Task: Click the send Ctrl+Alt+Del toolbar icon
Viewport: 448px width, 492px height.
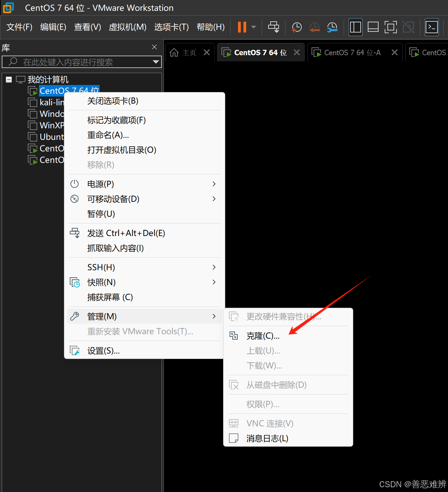Action: [274, 27]
